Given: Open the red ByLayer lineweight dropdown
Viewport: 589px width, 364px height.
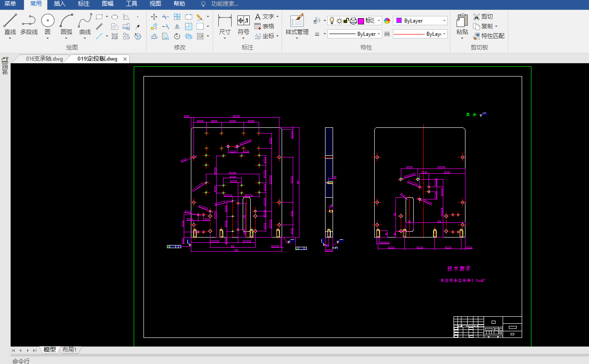Looking at the screenshot, I should point(444,34).
